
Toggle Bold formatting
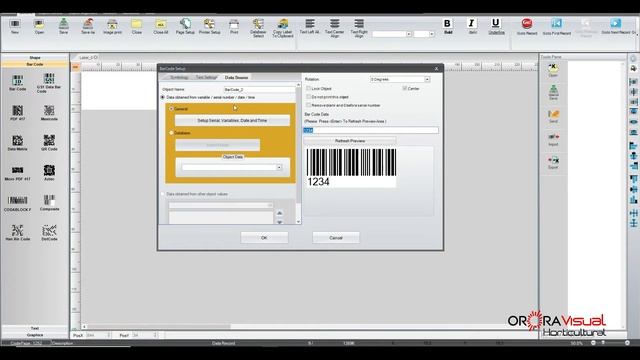[x=448, y=26]
